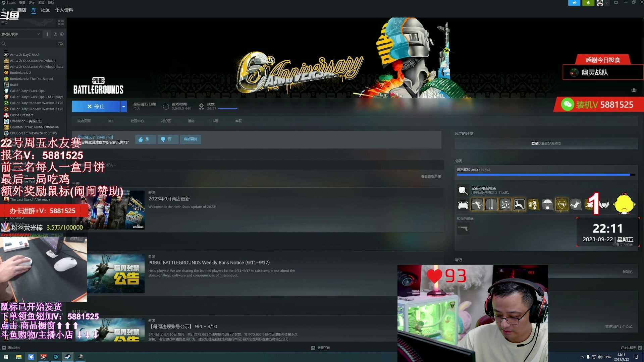Open 管理下载 (Manage Downloads)
Screen dimensions: 644x362
pos(321,348)
